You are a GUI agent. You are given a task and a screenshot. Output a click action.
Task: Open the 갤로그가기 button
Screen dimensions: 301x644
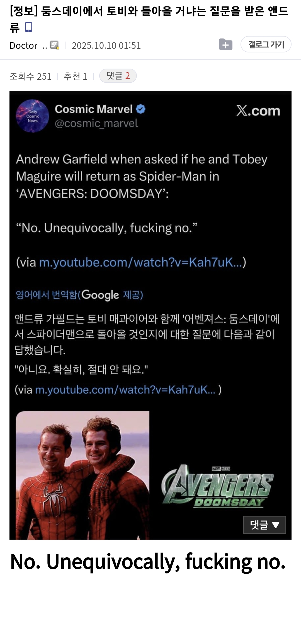pyautogui.click(x=266, y=44)
